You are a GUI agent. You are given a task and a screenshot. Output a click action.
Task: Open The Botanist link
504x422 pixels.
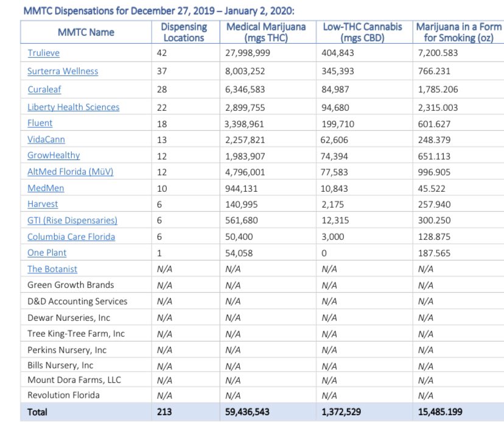[x=52, y=269]
